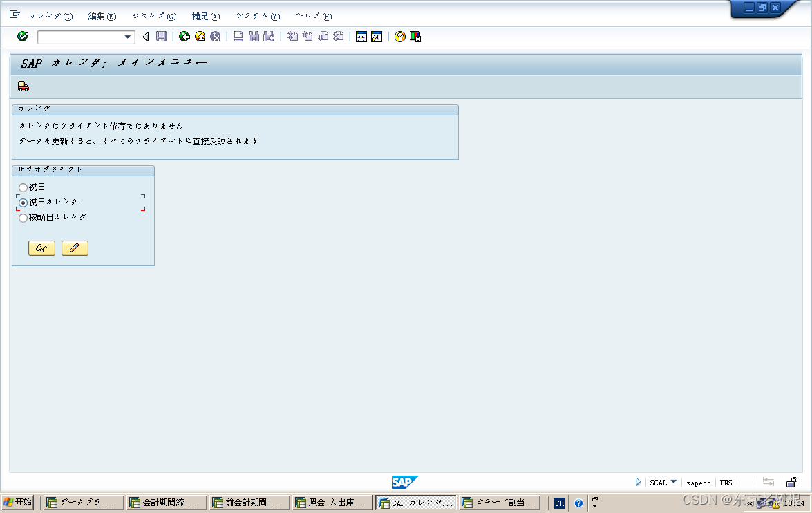The height and width of the screenshot is (513, 812).
Task: Open the 編集(E) menu
Action: 102,16
